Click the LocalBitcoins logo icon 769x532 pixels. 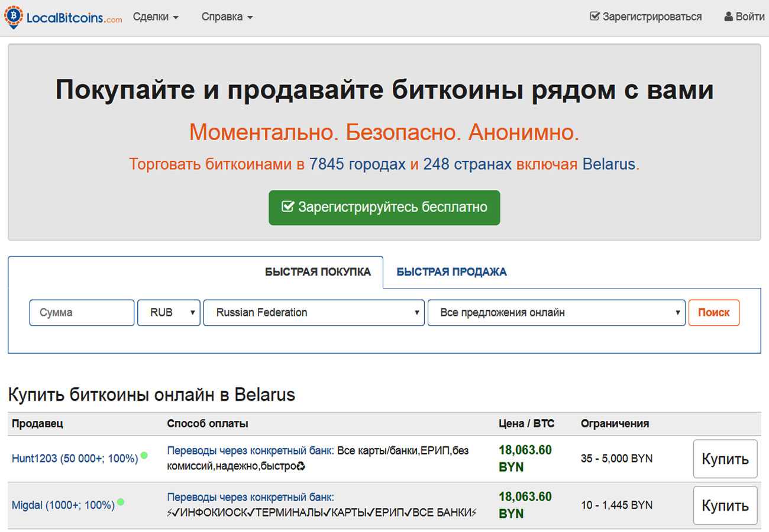click(x=14, y=17)
